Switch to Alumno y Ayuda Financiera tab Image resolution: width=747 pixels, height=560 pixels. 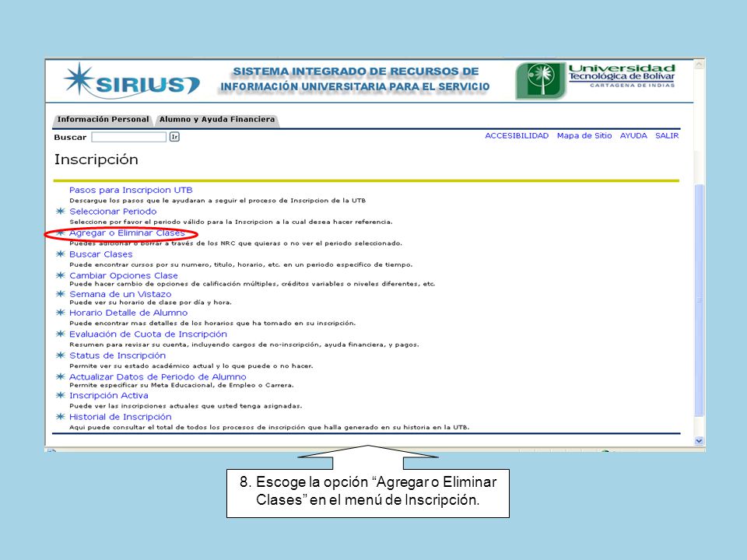point(217,120)
